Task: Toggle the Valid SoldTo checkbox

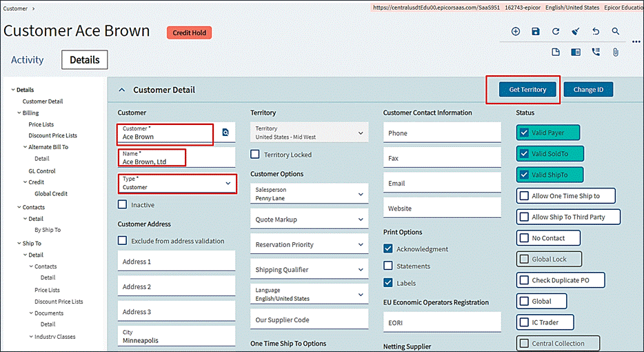Action: pos(524,154)
